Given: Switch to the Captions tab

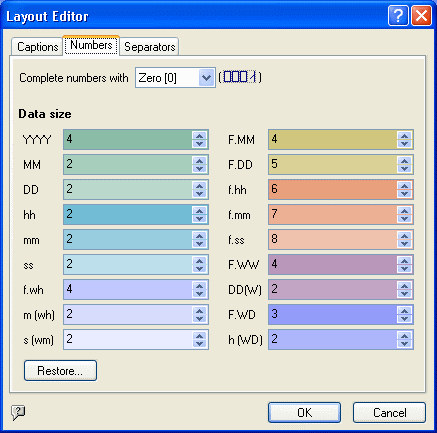Looking at the screenshot, I should pyautogui.click(x=37, y=47).
